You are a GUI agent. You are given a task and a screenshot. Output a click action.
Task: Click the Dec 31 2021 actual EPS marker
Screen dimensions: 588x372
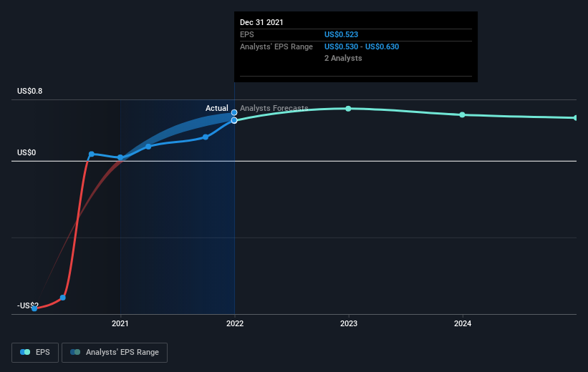[x=234, y=120]
